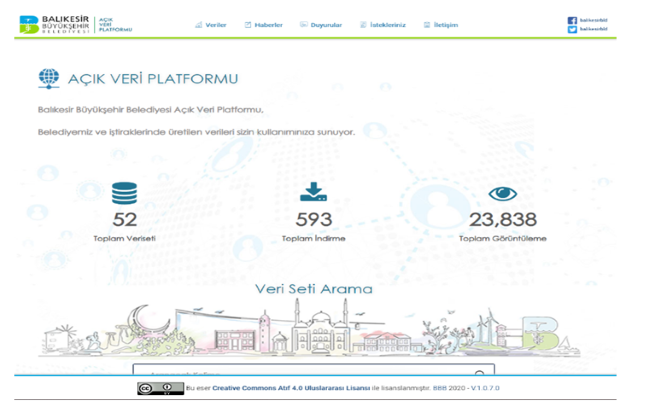
Task: Click the Twitter icon in header
Action: [x=572, y=30]
